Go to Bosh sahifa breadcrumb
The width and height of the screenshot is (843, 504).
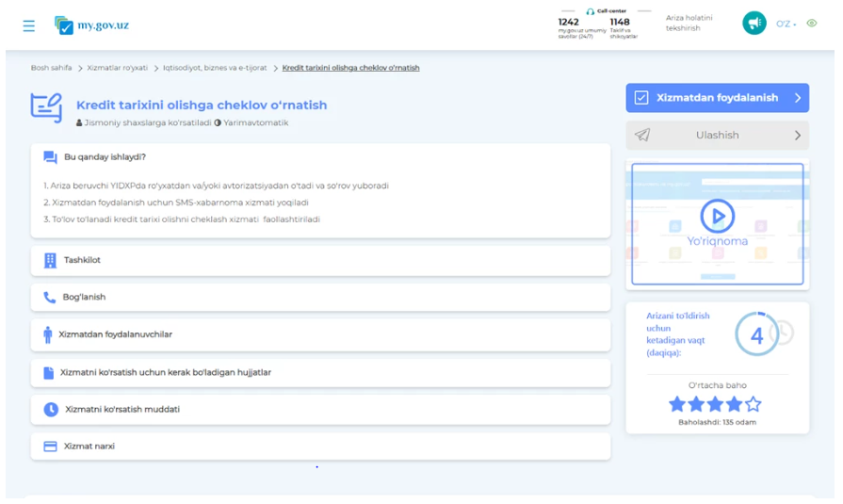click(x=51, y=68)
